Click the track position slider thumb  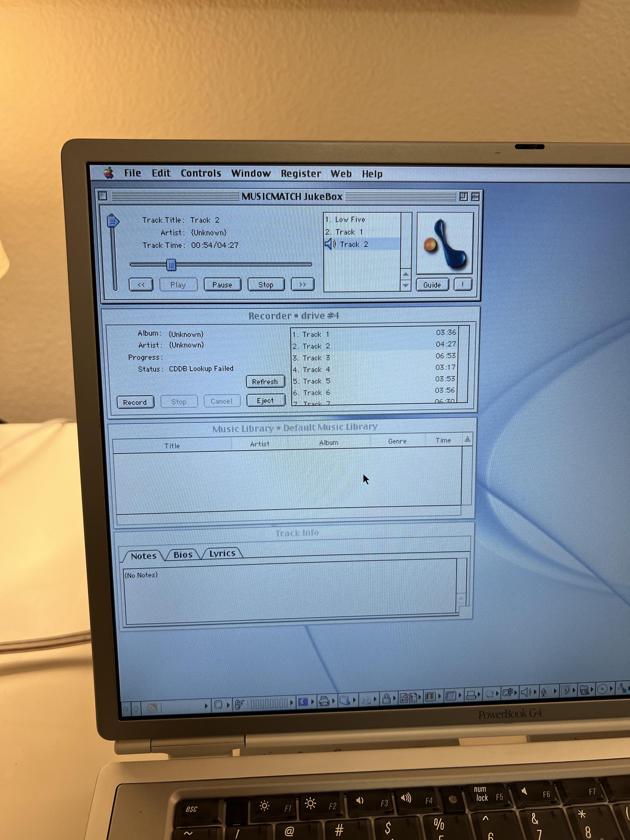[x=171, y=265]
